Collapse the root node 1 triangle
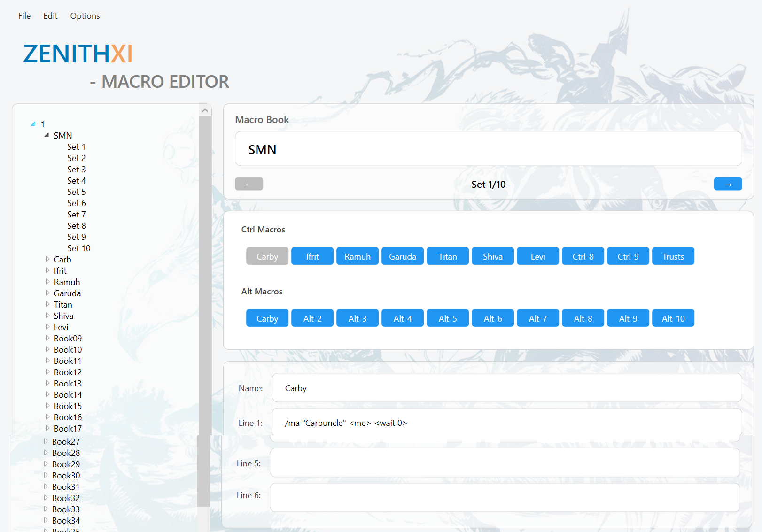The image size is (762, 532). click(33, 124)
